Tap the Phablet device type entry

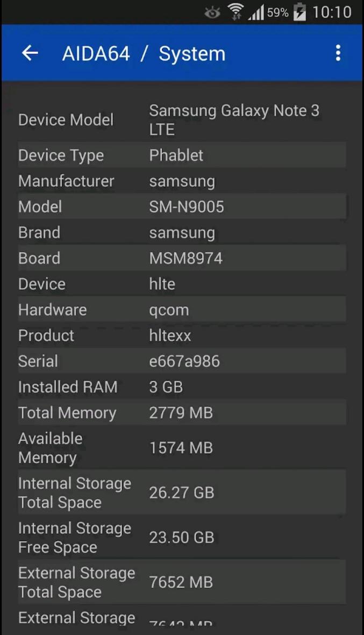pos(182,156)
